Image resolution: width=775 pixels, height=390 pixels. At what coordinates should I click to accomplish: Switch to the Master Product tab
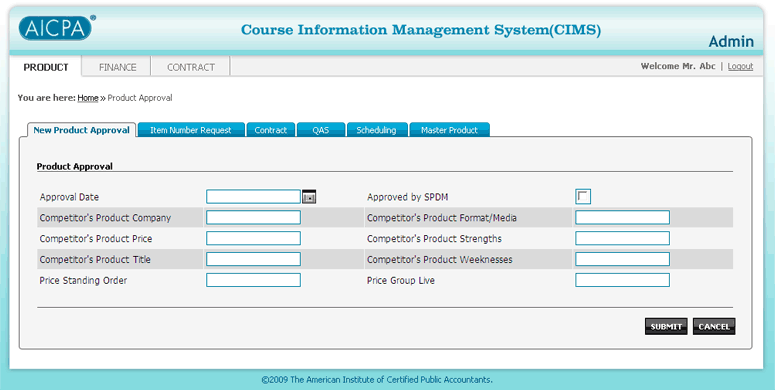pyautogui.click(x=449, y=130)
